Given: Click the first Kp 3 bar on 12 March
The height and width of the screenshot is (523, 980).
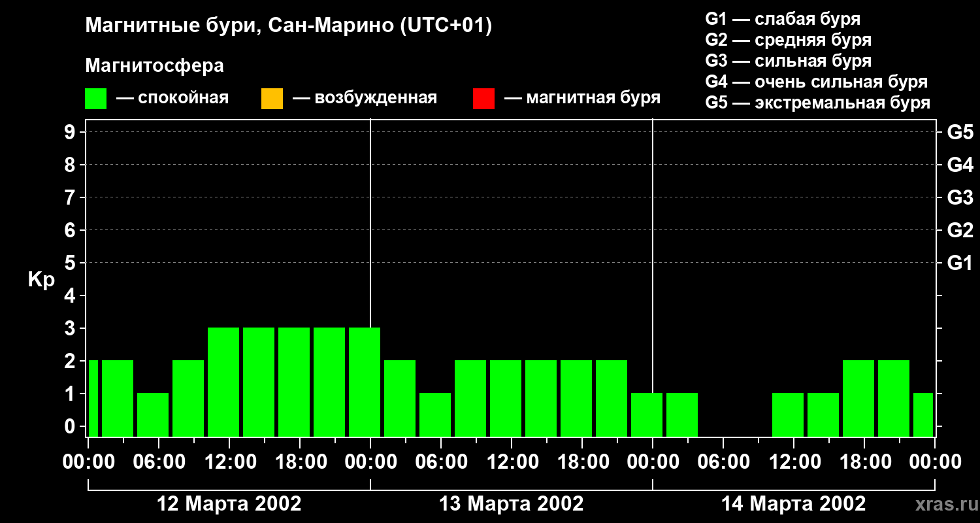Looking at the screenshot, I should [x=223, y=382].
